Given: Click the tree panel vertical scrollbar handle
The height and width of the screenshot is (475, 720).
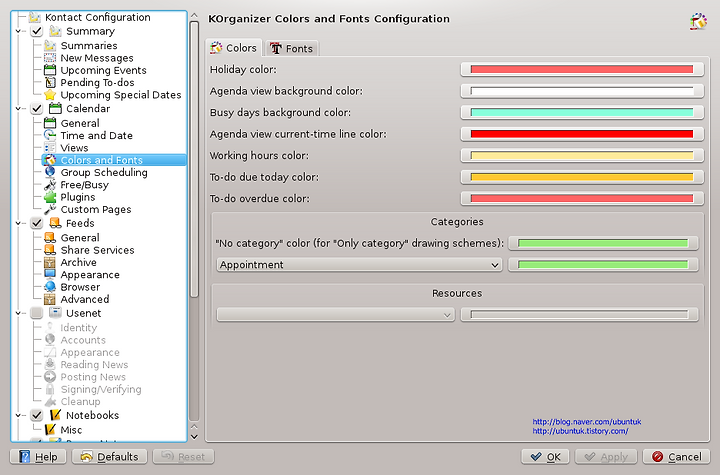Looking at the screenshot, I should (194, 159).
